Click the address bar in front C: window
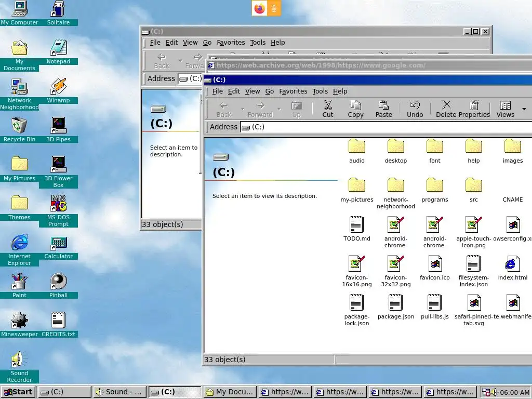The width and height of the screenshot is (532, 399). [386, 127]
